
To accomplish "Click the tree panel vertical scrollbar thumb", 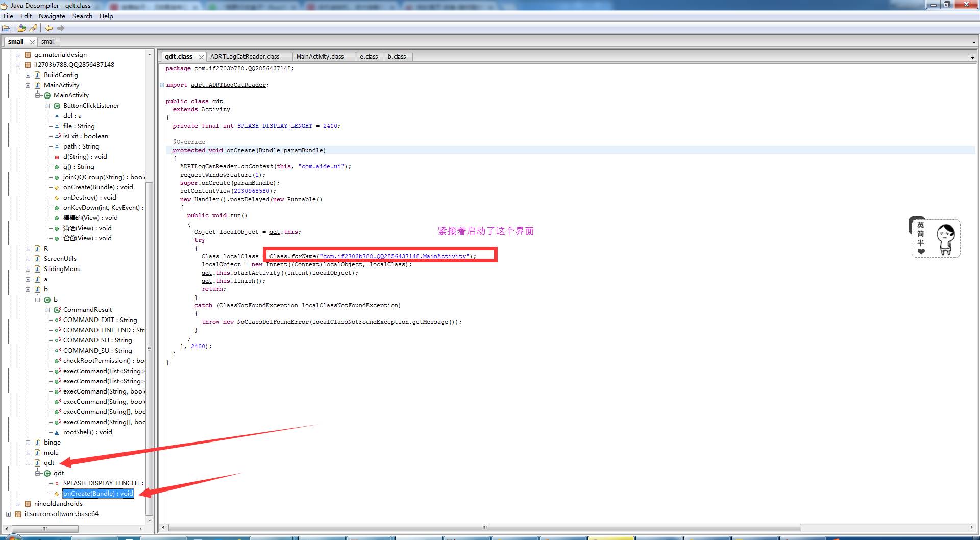I will [150, 348].
